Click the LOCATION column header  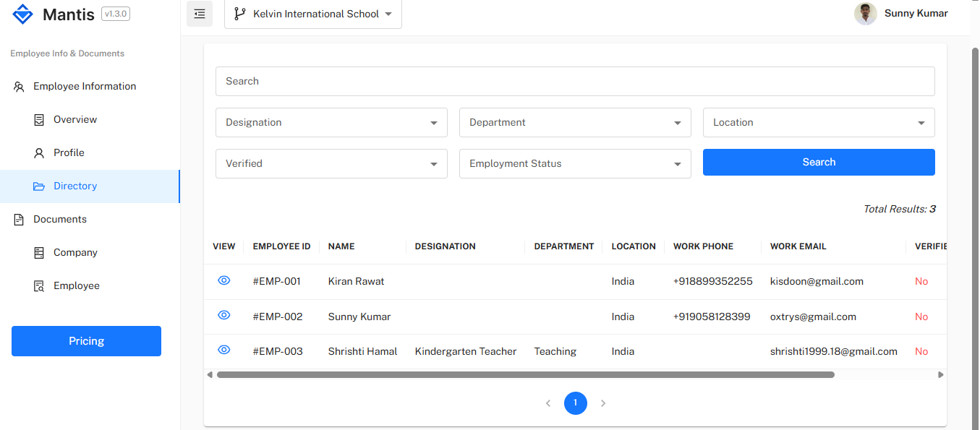[634, 246]
